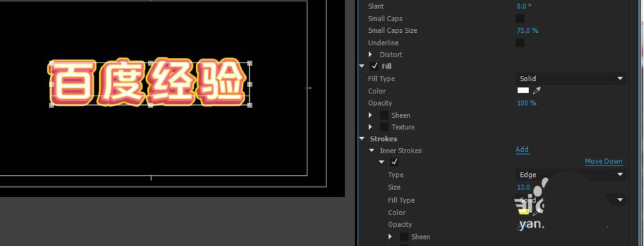
Task: Enable the Texture checkbox under Fill
Action: coord(384,128)
